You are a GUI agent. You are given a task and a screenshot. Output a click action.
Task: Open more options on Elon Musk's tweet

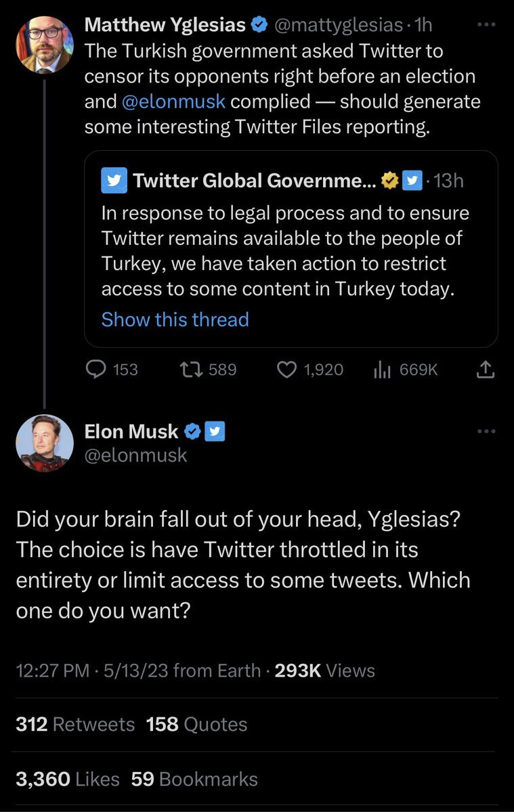pyautogui.click(x=486, y=432)
